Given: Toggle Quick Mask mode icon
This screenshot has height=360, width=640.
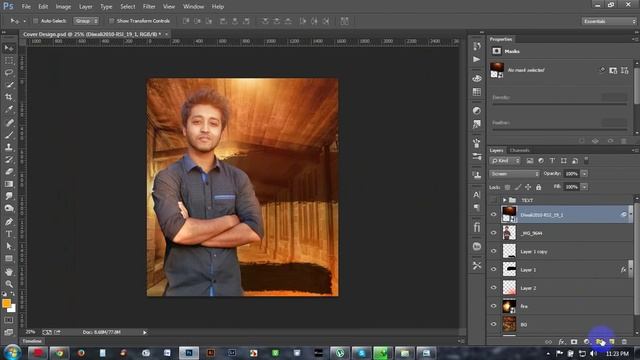Looking at the screenshot, I should [9, 320].
